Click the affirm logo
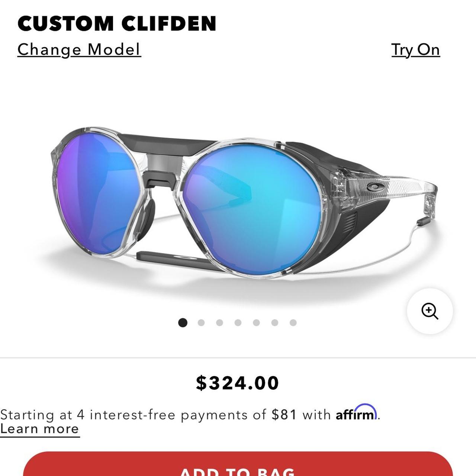The width and height of the screenshot is (476, 476). 357,412
